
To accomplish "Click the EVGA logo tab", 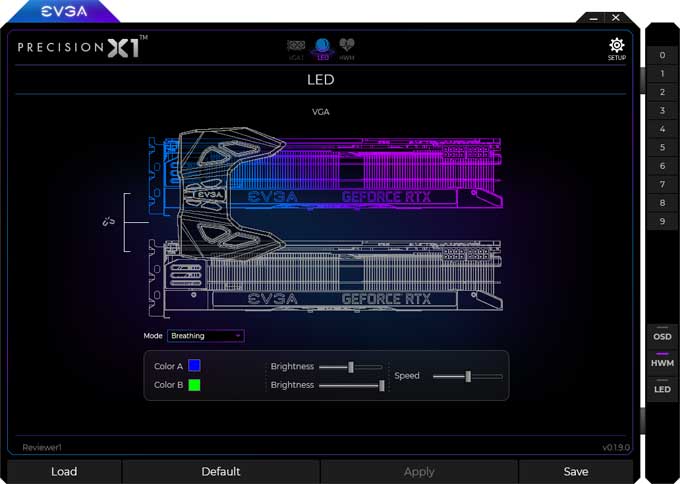I will click(x=64, y=11).
